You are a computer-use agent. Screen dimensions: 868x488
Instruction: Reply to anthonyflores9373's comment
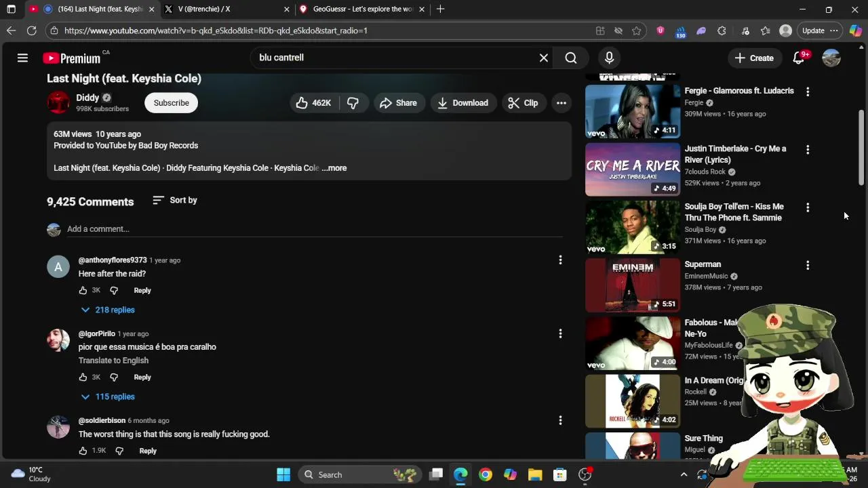pyautogui.click(x=142, y=290)
